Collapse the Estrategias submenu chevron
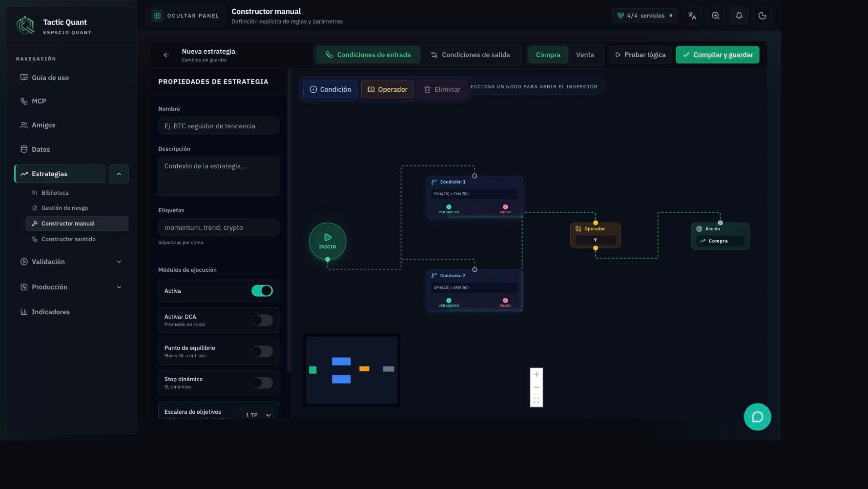This screenshot has width=868, height=489. coord(119,174)
